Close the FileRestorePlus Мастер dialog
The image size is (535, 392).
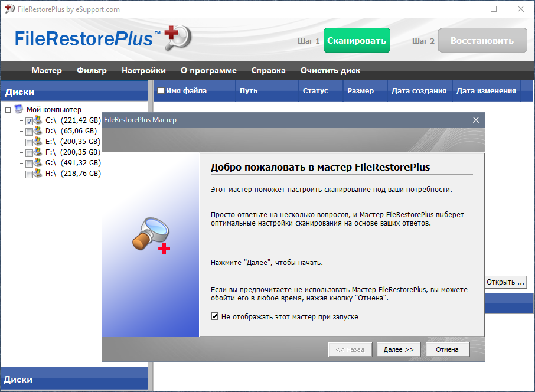tap(476, 120)
